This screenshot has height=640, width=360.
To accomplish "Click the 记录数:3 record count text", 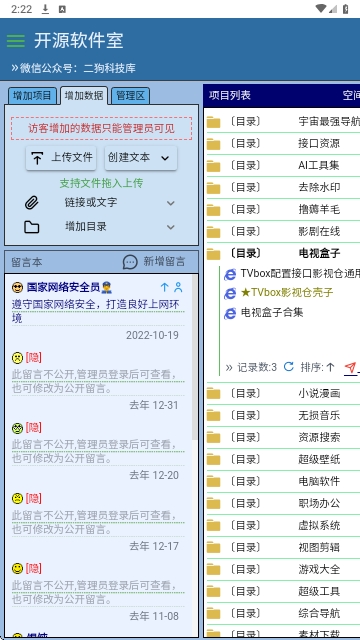I will coord(257,367).
